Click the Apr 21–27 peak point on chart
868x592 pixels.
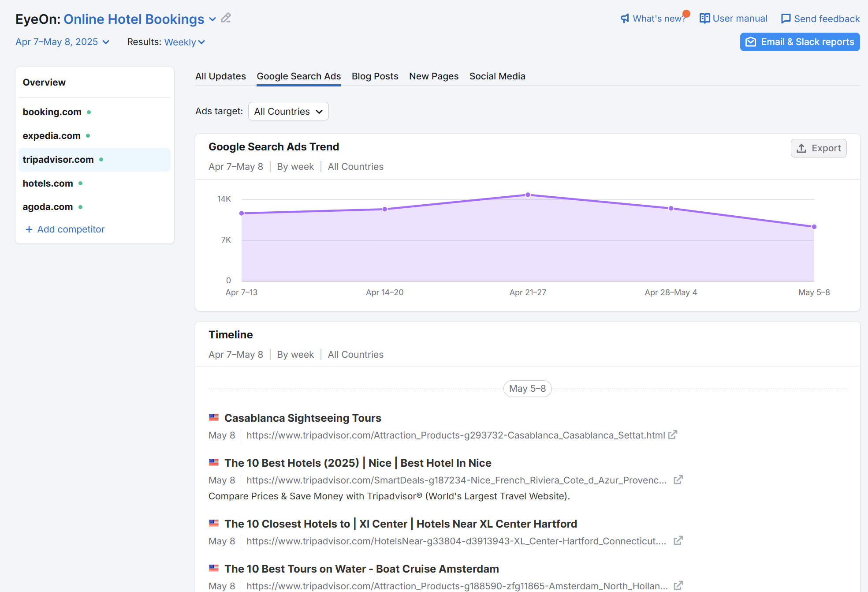click(x=528, y=195)
